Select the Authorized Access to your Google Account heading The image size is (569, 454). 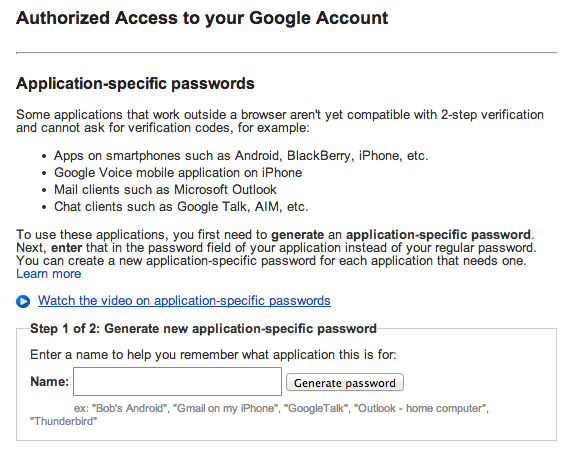(202, 18)
